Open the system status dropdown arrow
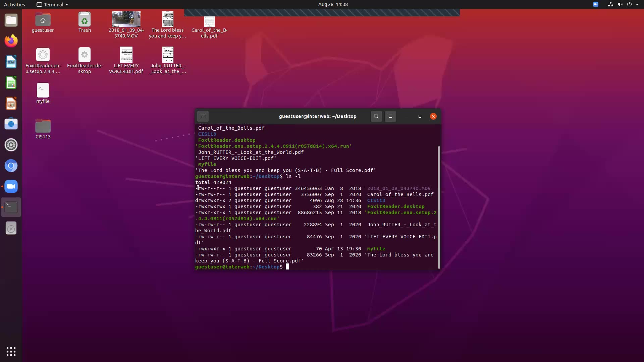Image resolution: width=644 pixels, height=362 pixels. pos(637,4)
